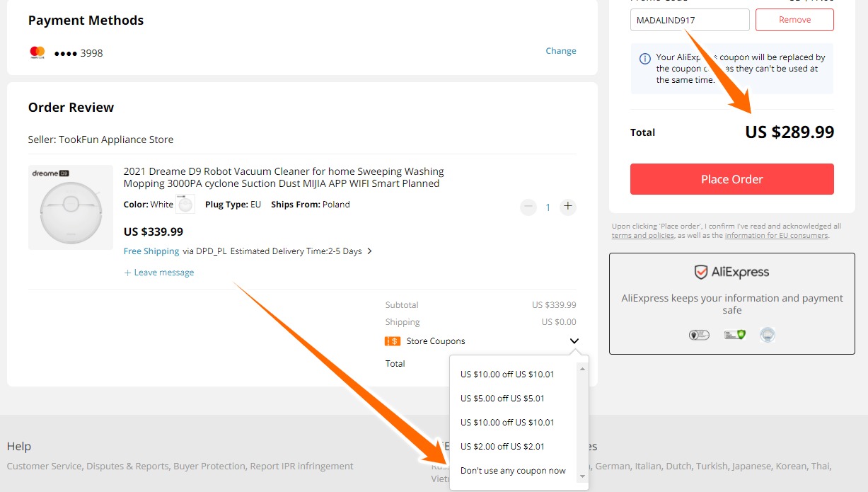868x492 pixels.
Task: Click the info icon in coupon notice
Action: pos(644,59)
